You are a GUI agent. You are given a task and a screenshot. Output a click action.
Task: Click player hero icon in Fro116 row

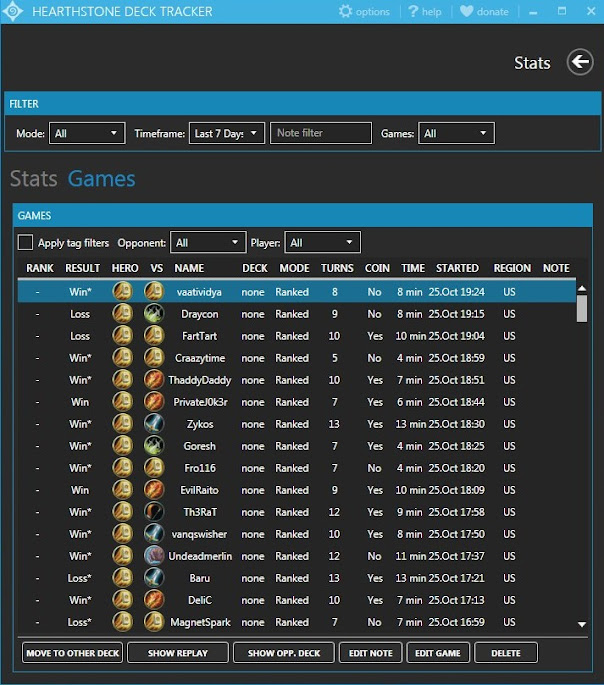(122, 468)
